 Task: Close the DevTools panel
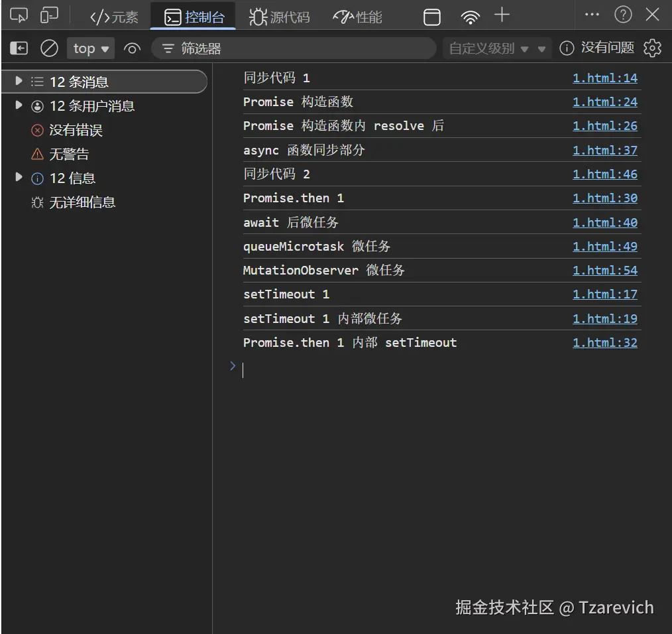point(652,15)
